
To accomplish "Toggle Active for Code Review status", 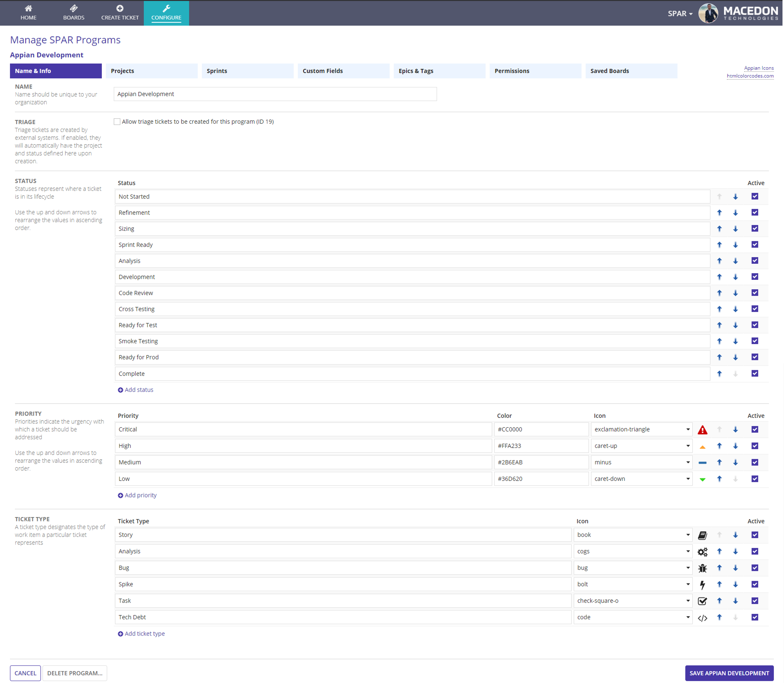I will tap(755, 293).
